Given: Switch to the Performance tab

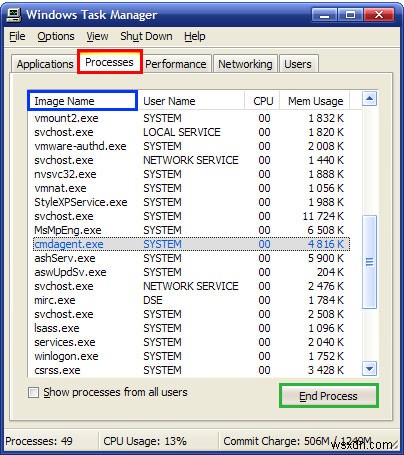Looking at the screenshot, I should click(x=176, y=64).
